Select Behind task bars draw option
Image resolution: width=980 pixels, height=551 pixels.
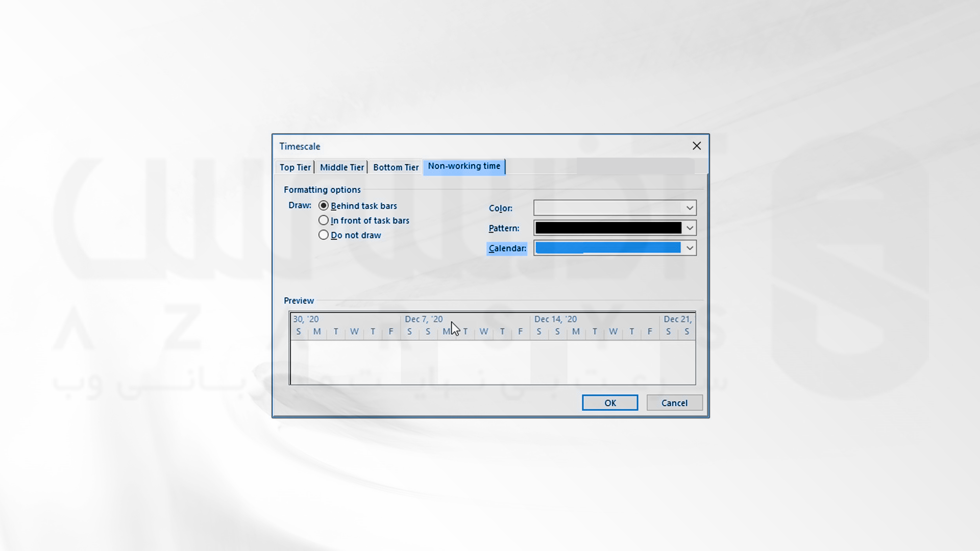pyautogui.click(x=323, y=205)
